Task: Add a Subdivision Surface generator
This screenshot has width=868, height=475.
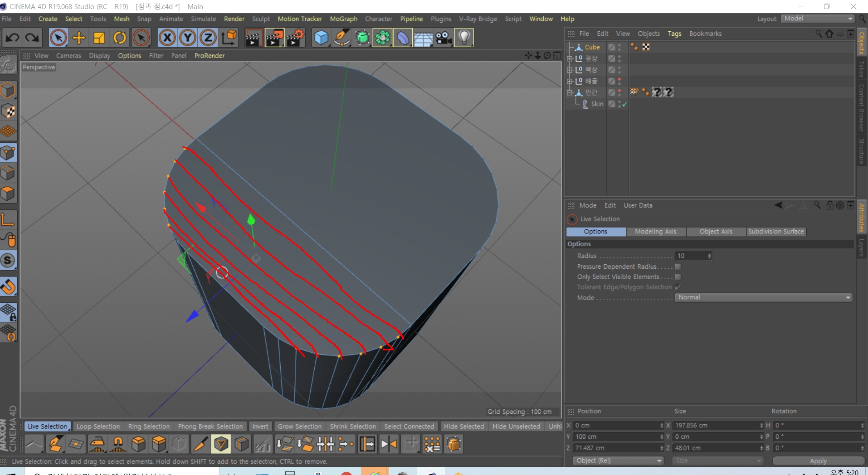Action: 362,38
